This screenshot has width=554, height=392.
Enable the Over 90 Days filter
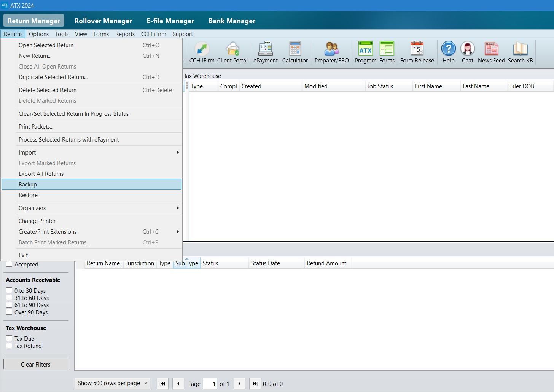pos(9,312)
